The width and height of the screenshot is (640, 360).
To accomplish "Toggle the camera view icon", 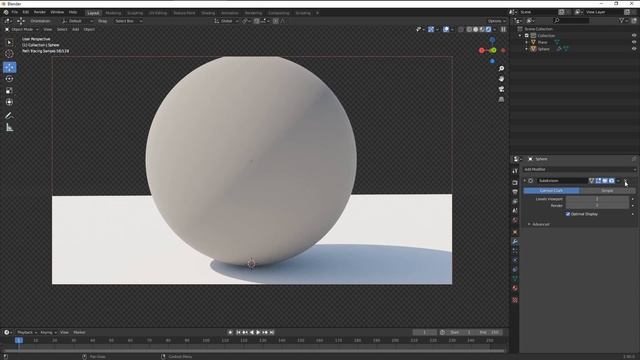I will [501, 89].
